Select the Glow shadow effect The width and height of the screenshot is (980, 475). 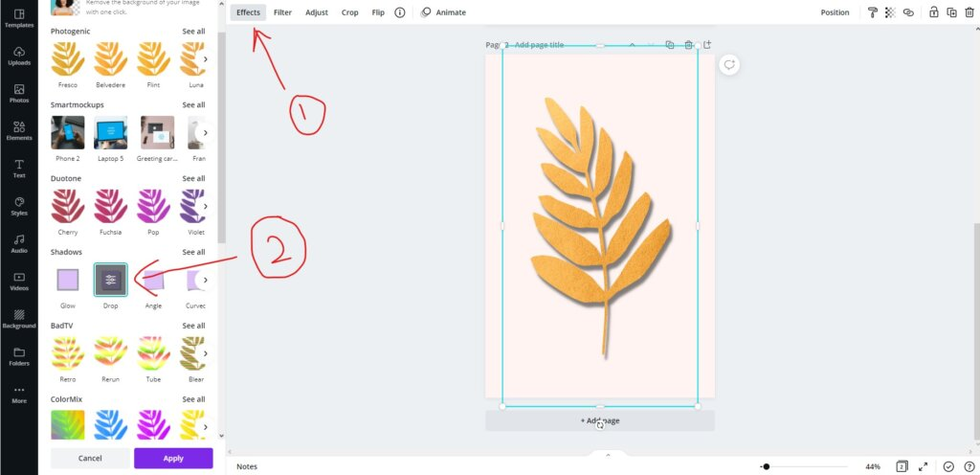[x=68, y=280]
